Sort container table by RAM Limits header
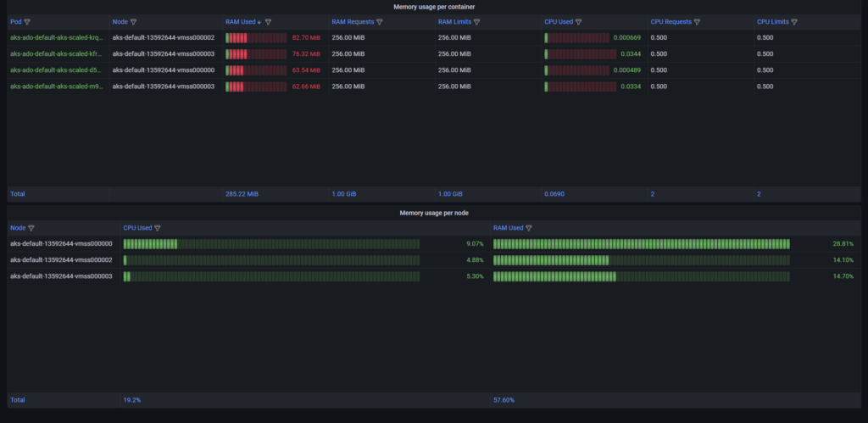The image size is (868, 423). 454,22
